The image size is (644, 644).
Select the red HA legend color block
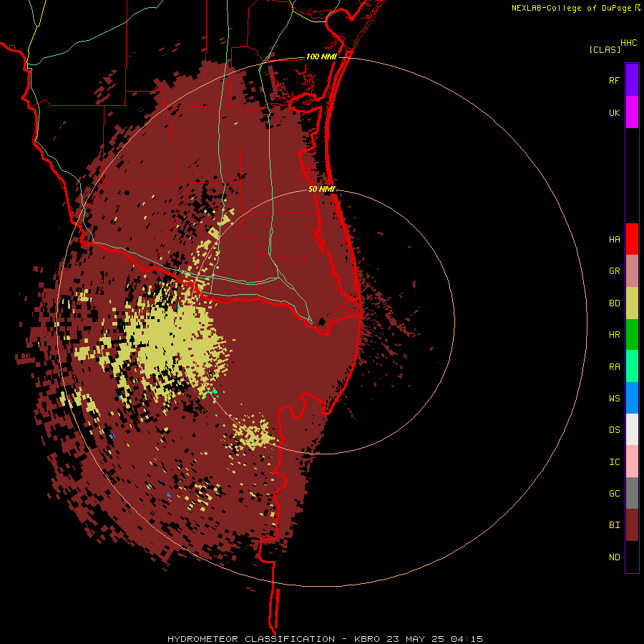click(632, 239)
